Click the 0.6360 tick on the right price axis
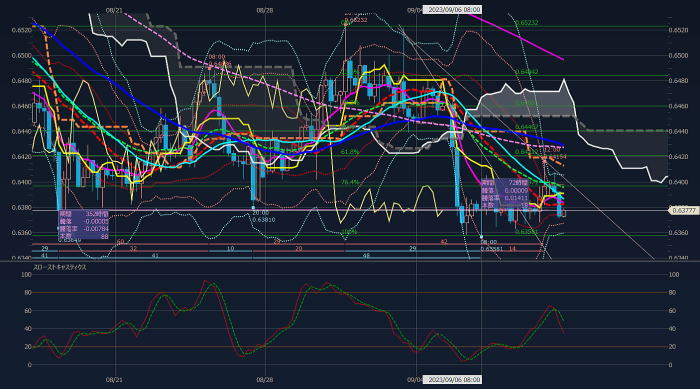This screenshot has width=700, height=389. (x=678, y=233)
